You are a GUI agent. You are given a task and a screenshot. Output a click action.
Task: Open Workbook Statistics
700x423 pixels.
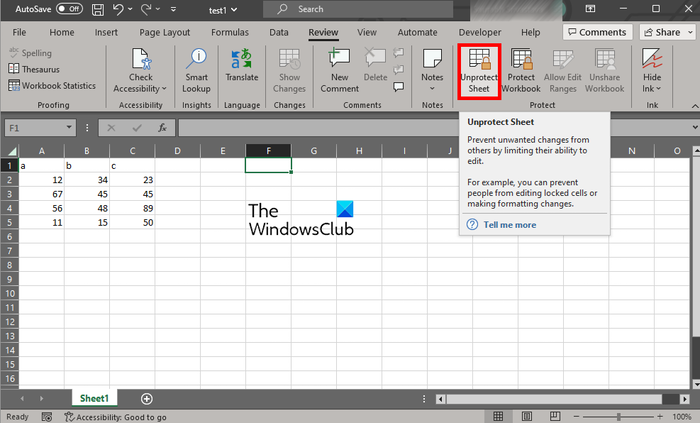52,85
